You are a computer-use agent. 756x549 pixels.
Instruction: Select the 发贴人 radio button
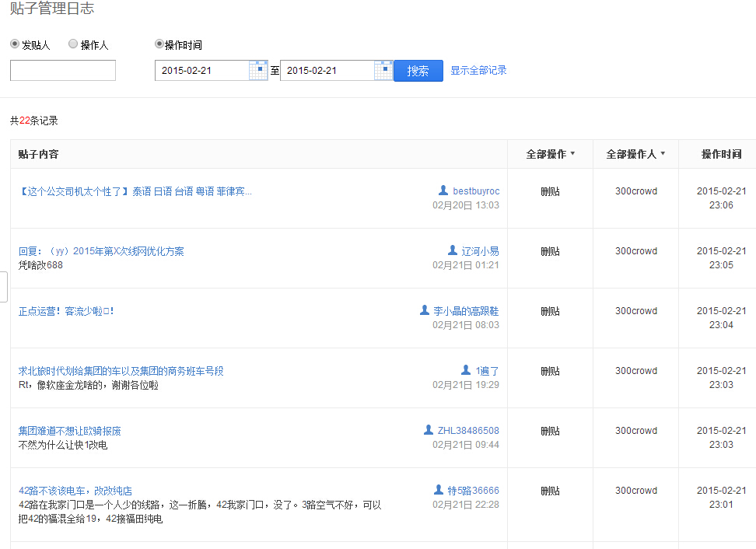pos(15,44)
